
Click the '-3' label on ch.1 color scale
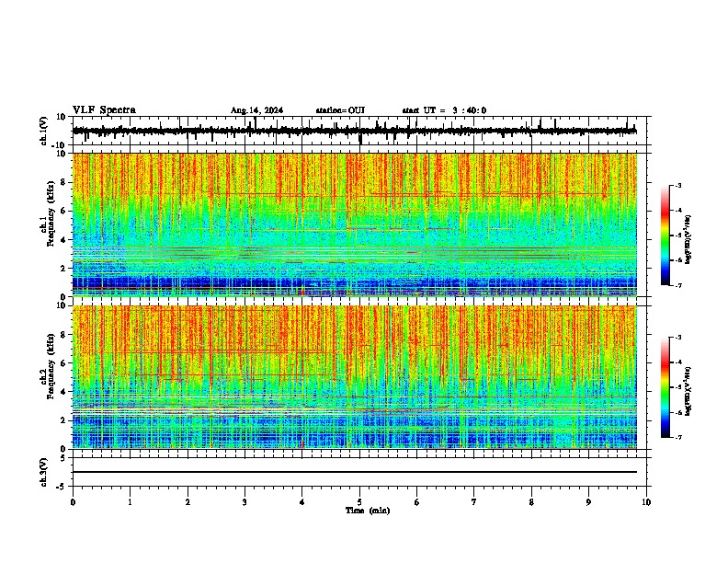(678, 186)
